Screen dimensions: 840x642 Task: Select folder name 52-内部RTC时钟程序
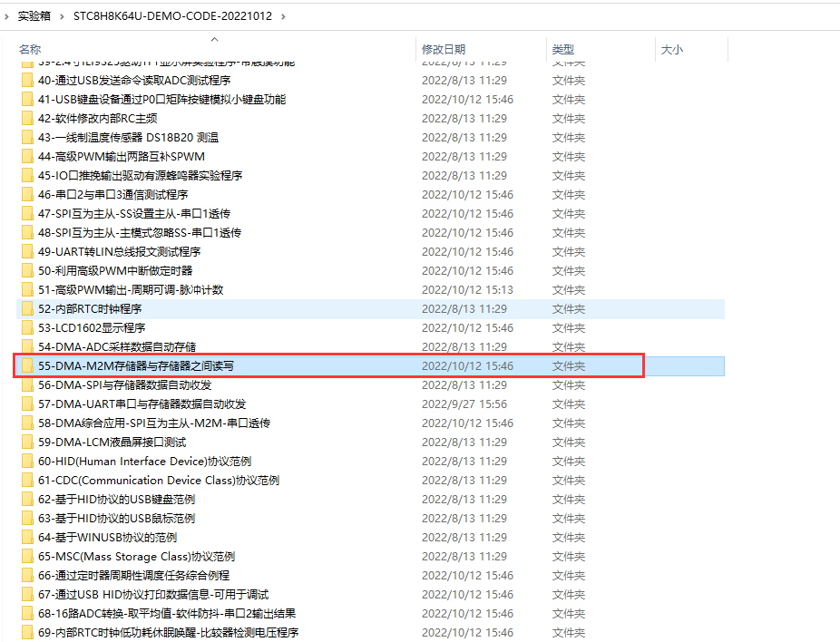click(x=90, y=309)
